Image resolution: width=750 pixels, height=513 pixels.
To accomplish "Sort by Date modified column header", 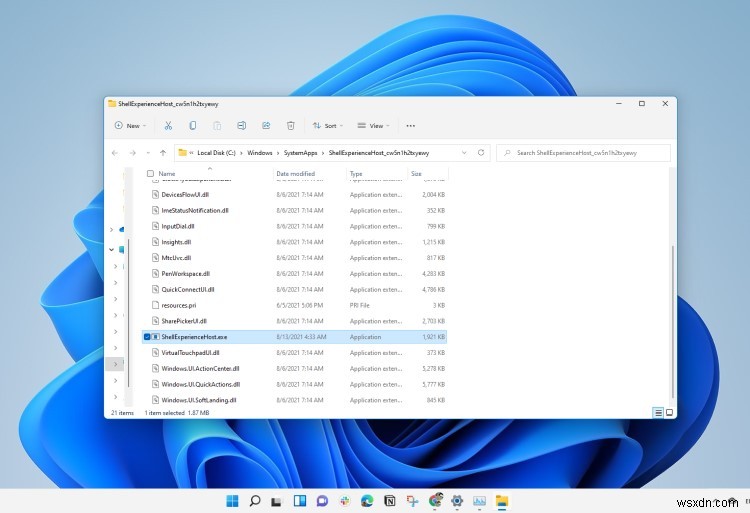I will click(x=296, y=174).
